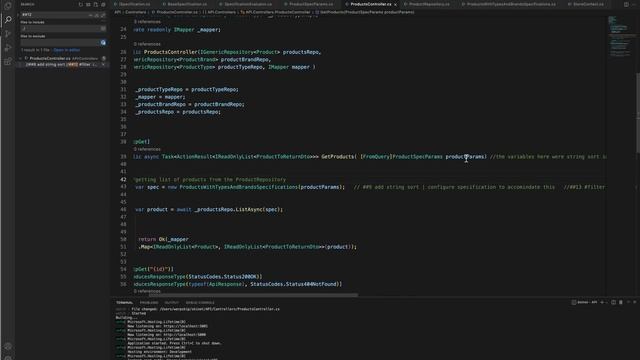The image size is (640, 360).
Task: Click the Open in editor link
Action: [x=67, y=50]
